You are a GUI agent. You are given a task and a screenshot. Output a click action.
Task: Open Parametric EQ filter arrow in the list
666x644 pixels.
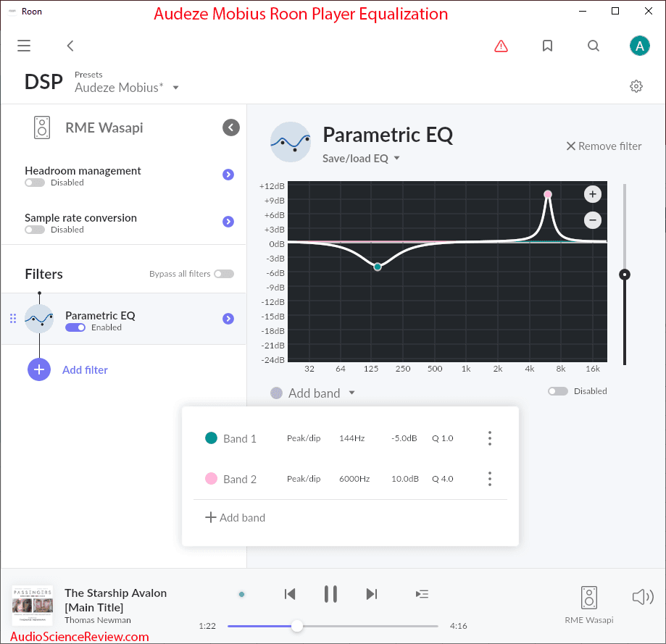pos(228,319)
